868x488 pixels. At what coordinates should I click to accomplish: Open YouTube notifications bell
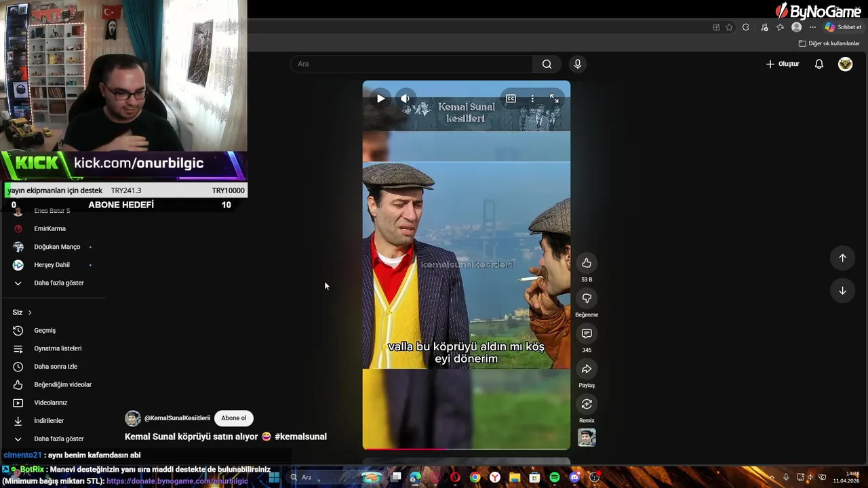819,64
